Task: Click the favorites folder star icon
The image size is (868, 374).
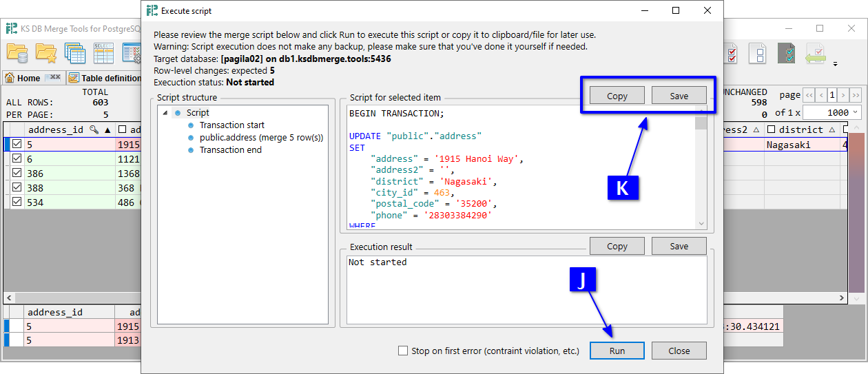Action: click(46, 53)
